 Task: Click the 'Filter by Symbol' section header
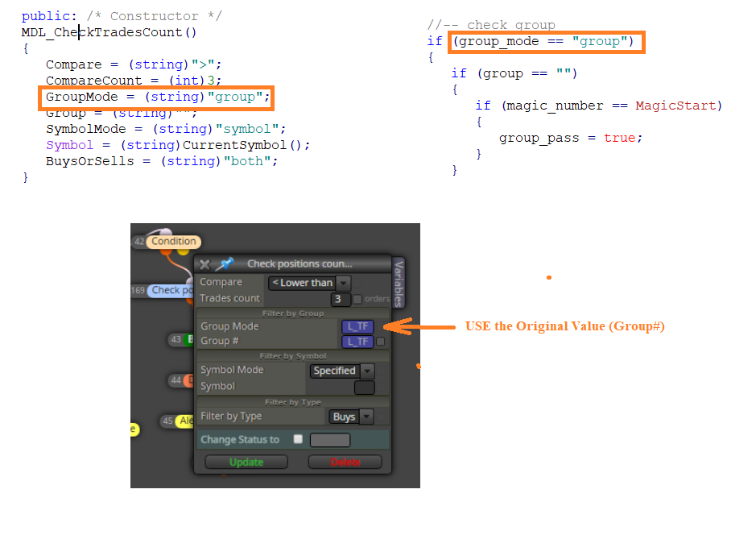coord(293,356)
